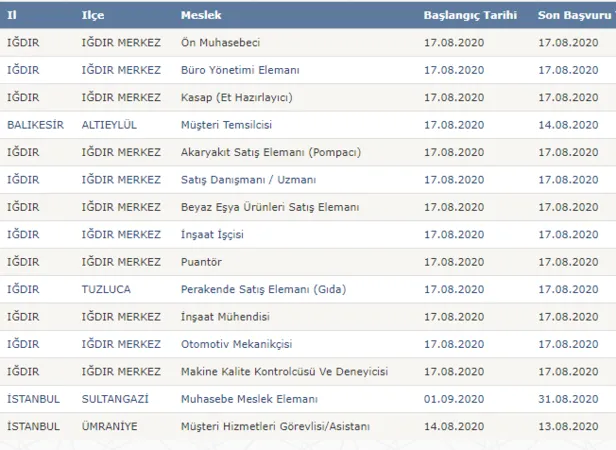
Task: Open Makine Kalite Kontrolcüsü Ve Deneyicisi
Action: [284, 371]
